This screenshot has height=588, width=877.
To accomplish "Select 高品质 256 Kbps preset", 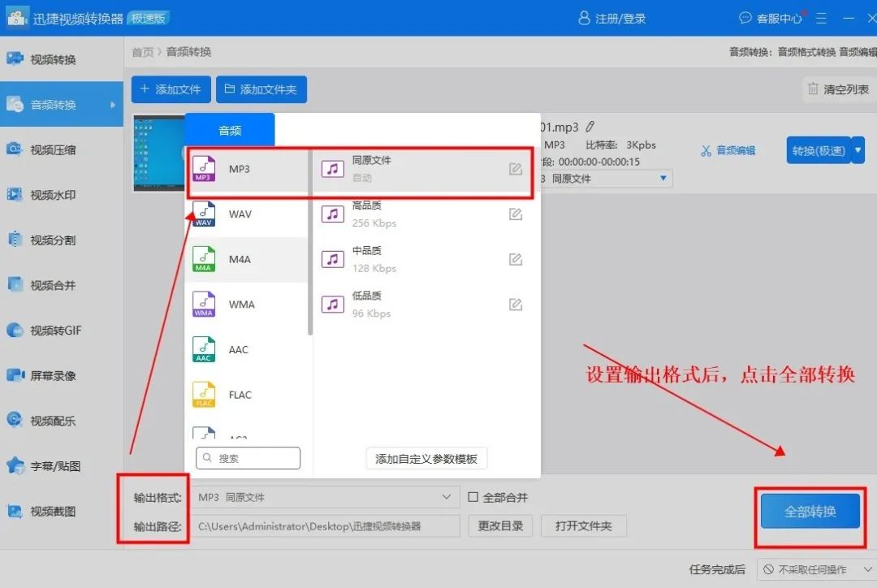I will click(422, 214).
